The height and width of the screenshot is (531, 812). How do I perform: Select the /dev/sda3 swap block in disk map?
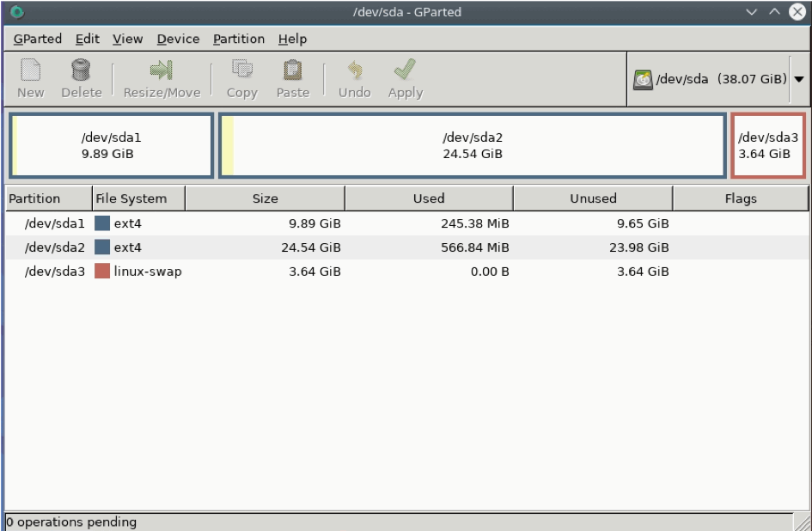pos(768,145)
